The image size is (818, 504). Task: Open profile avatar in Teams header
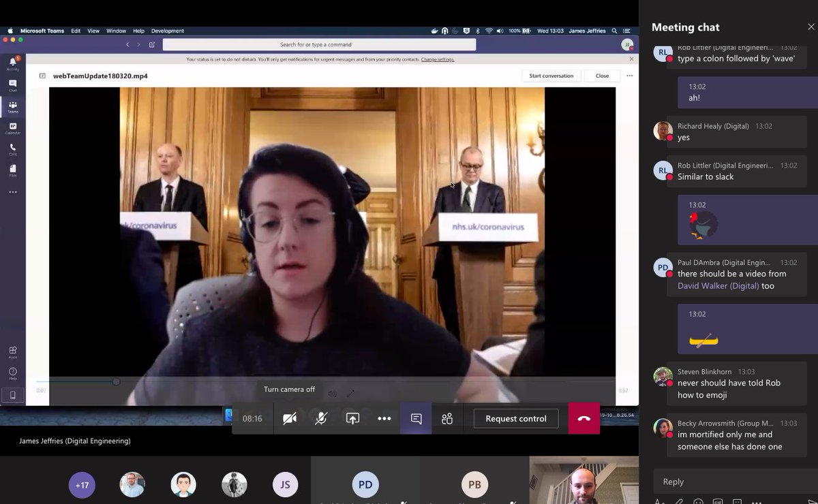626,44
